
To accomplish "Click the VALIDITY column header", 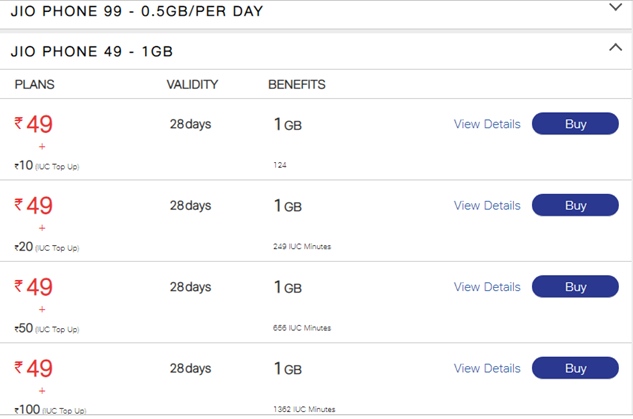I will [x=192, y=85].
